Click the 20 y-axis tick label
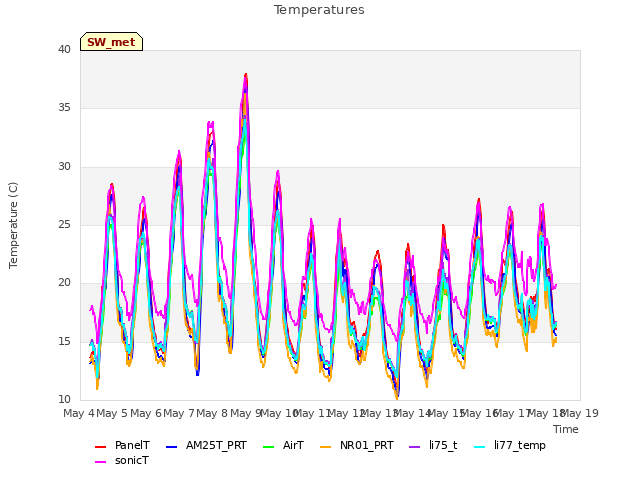 pos(64,283)
